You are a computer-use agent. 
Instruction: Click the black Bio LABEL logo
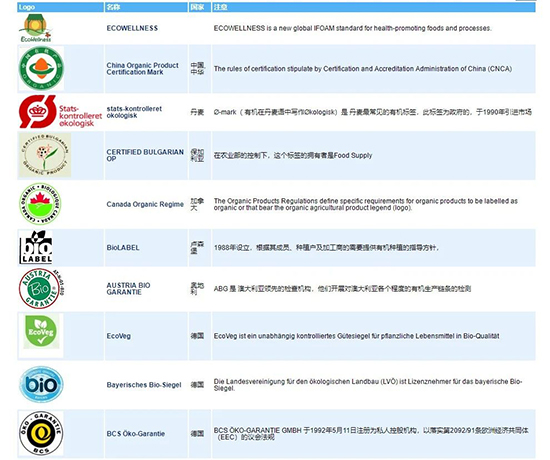[36, 247]
